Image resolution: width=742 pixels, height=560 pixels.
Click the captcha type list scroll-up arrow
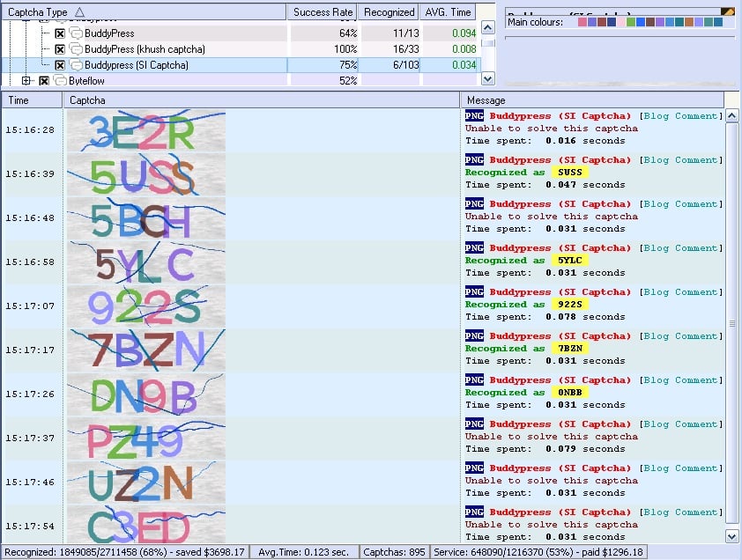[488, 27]
